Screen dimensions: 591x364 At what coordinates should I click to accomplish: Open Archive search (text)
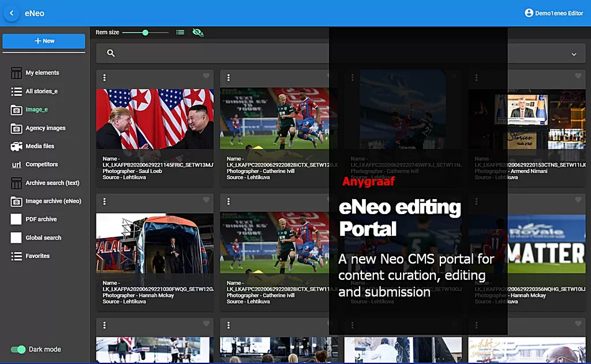click(53, 183)
